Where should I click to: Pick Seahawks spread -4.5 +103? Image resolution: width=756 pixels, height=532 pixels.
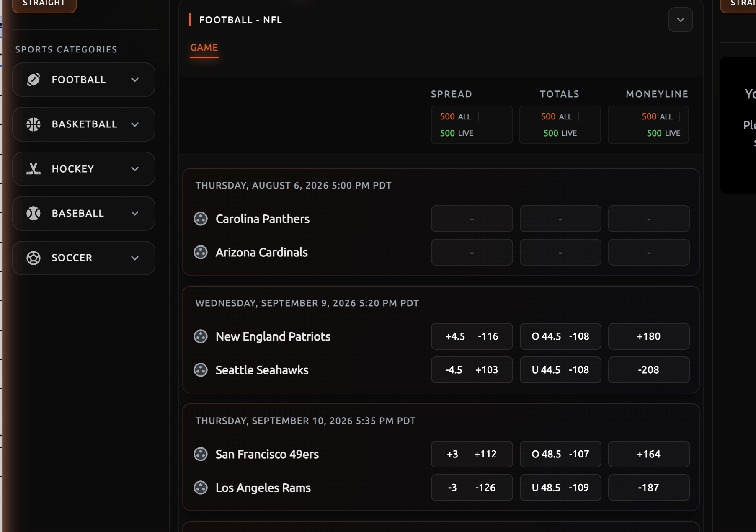[x=472, y=370]
